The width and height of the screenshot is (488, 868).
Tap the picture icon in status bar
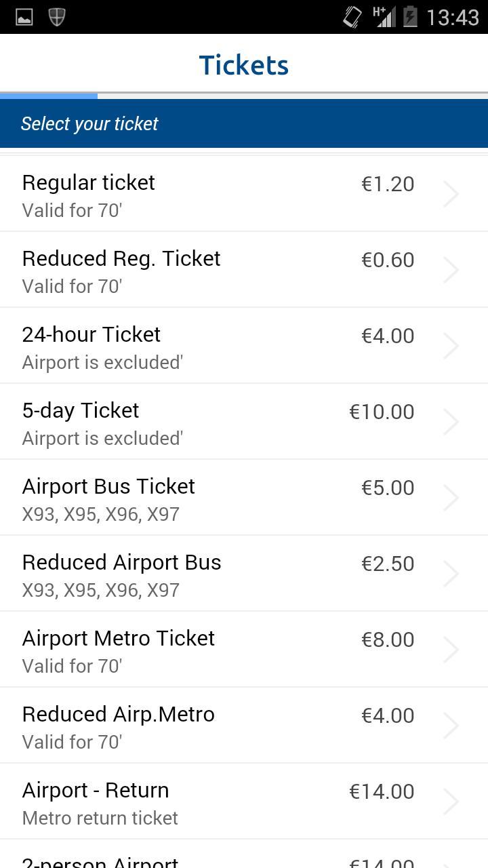click(x=24, y=17)
